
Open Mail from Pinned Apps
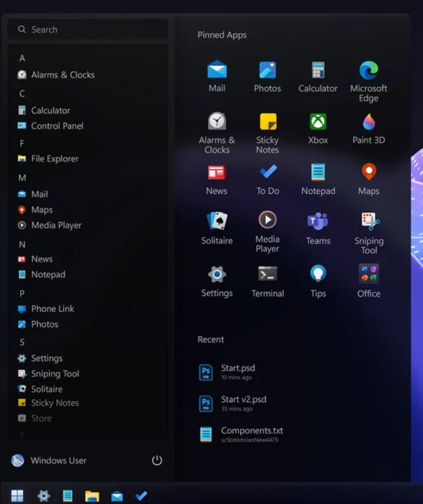(217, 76)
